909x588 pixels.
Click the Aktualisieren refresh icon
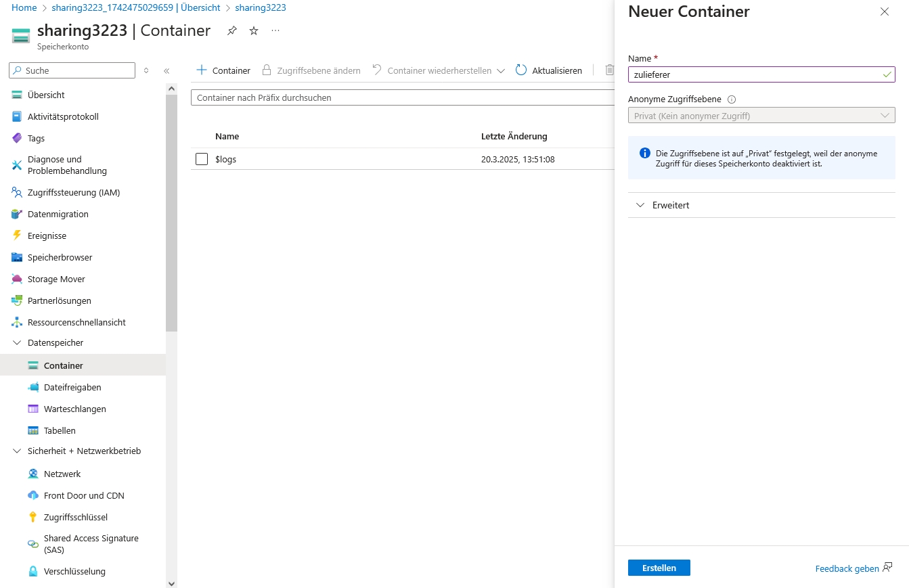click(x=521, y=70)
